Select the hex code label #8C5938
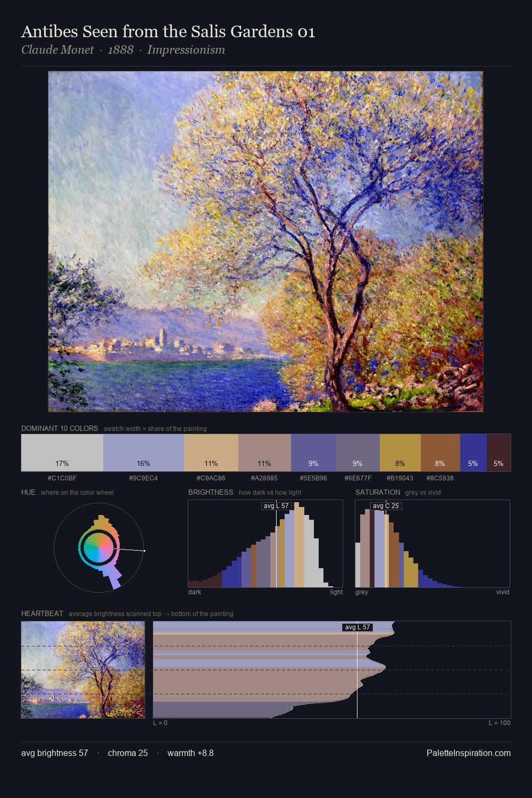The image size is (532, 798). tap(440, 478)
